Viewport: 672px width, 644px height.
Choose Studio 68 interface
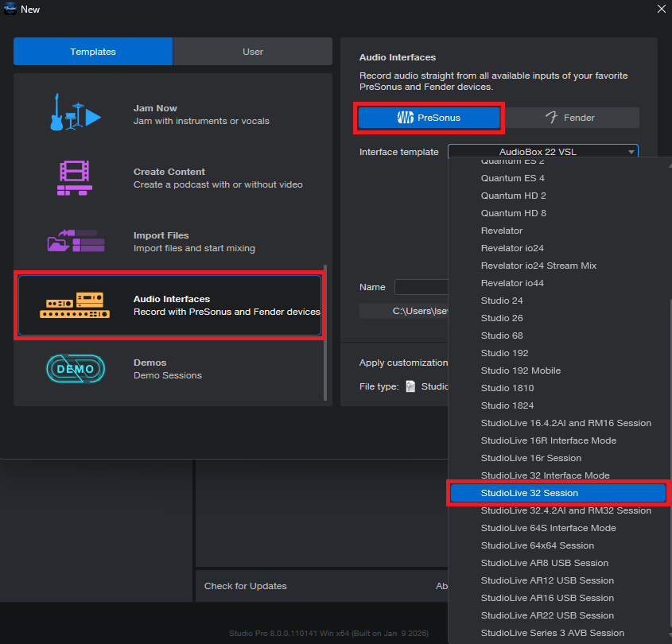click(559, 336)
